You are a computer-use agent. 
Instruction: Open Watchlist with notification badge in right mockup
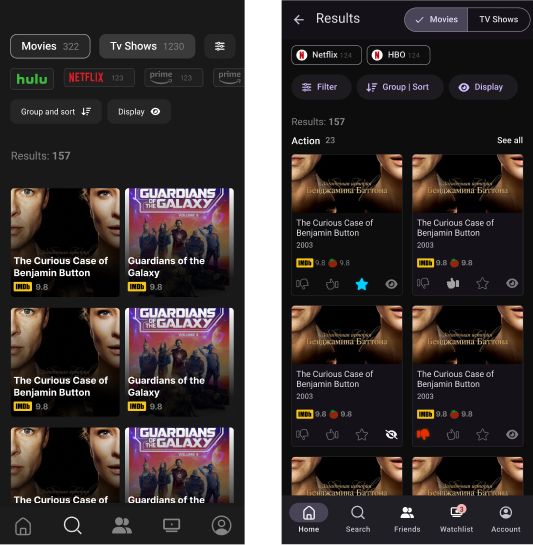coord(456,518)
